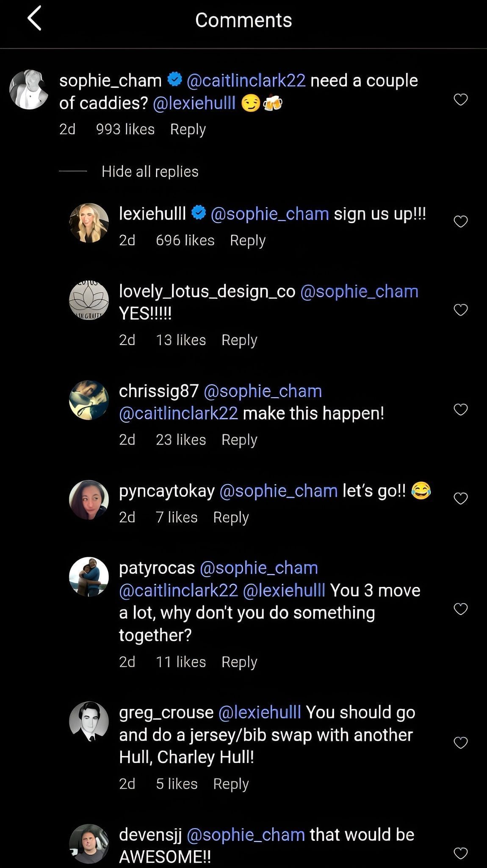Like sophie_cham's caddies comment
The height and width of the screenshot is (868, 487).
click(460, 100)
